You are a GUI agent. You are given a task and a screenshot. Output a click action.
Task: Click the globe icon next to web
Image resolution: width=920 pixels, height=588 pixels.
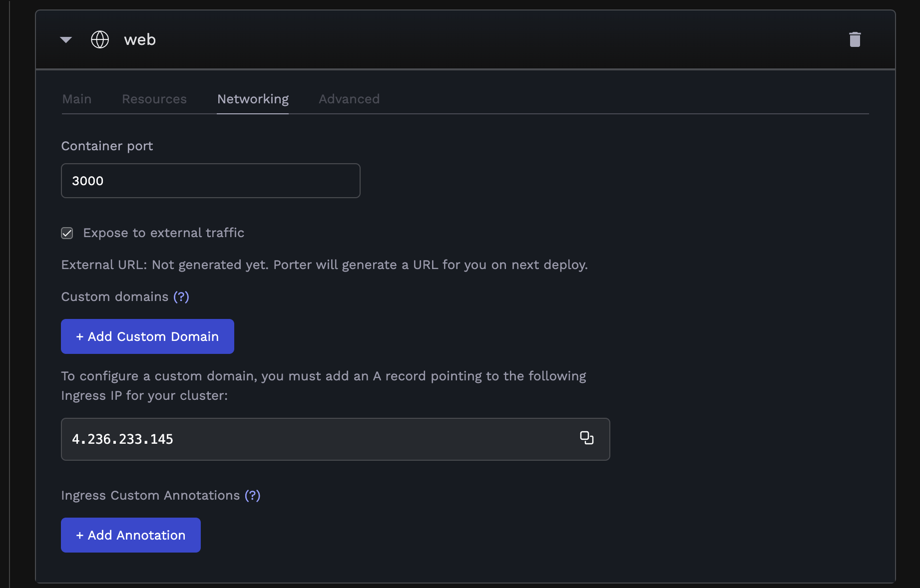[100, 39]
